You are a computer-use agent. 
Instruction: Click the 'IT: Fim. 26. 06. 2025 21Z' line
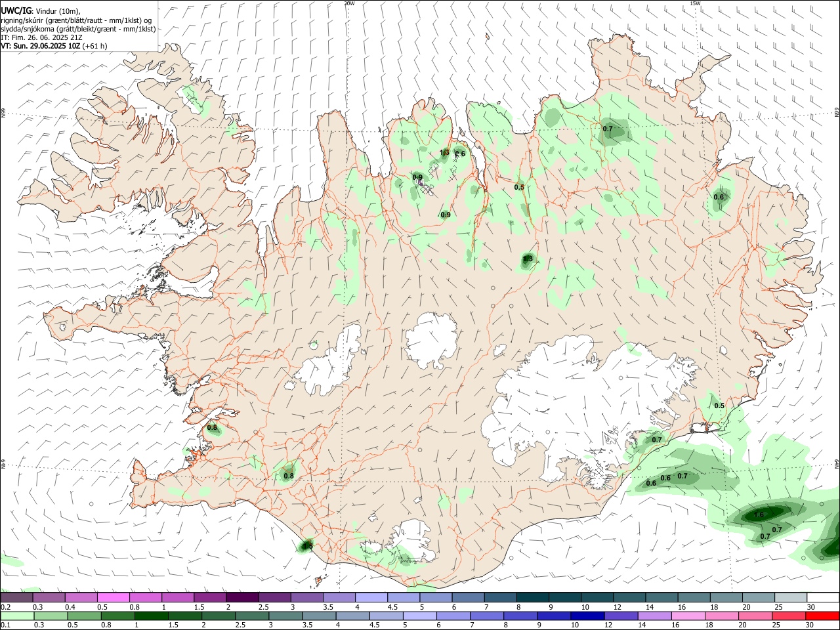[x=41, y=37]
